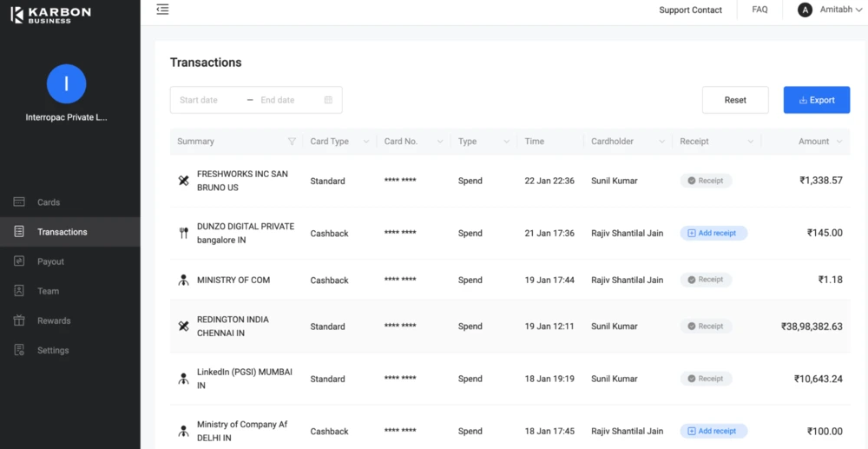
Task: Click the Cards sidebar icon
Action: pyautogui.click(x=19, y=202)
